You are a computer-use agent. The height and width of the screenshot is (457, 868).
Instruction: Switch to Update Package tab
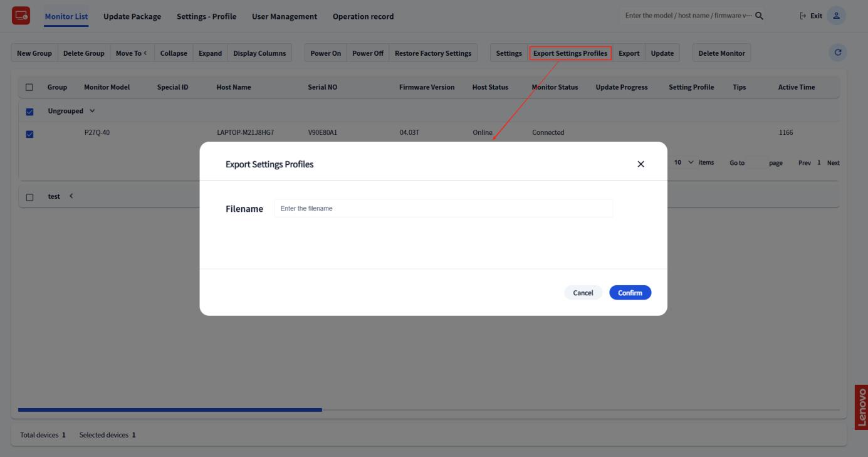(x=132, y=16)
